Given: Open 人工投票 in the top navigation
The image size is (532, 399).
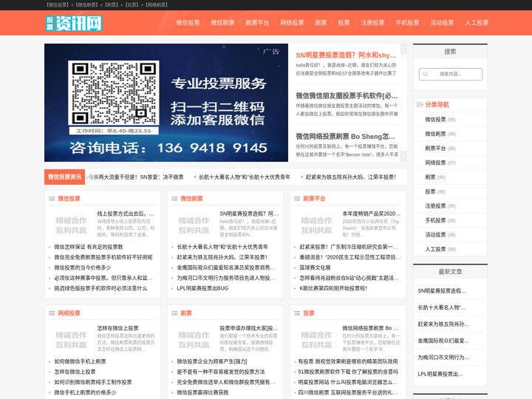Looking at the screenshot, I should pyautogui.click(x=477, y=23).
